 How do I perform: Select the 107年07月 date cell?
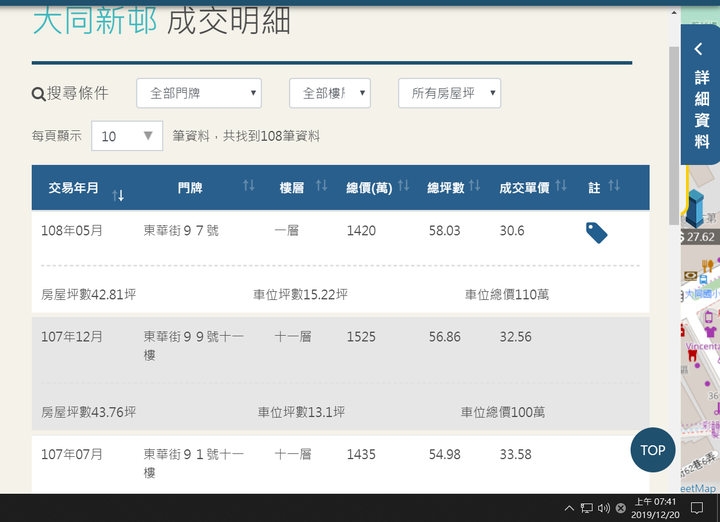tap(72, 455)
